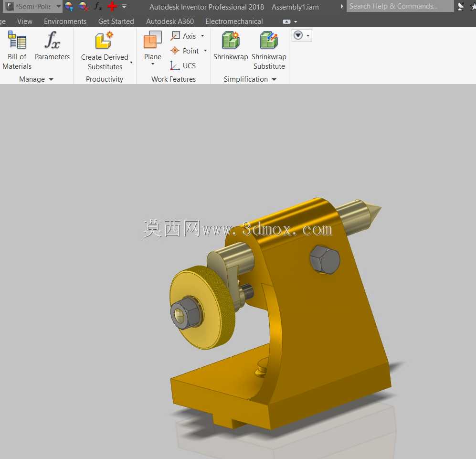Image resolution: width=476 pixels, height=459 pixels.
Task: Select the pointed center tip of the spindle
Action: click(x=373, y=211)
